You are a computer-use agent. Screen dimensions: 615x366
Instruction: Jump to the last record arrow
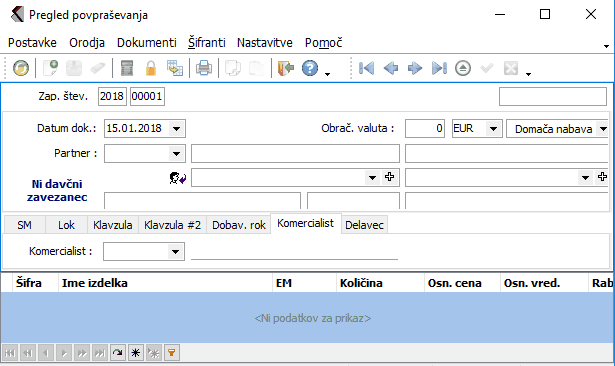[x=439, y=68]
